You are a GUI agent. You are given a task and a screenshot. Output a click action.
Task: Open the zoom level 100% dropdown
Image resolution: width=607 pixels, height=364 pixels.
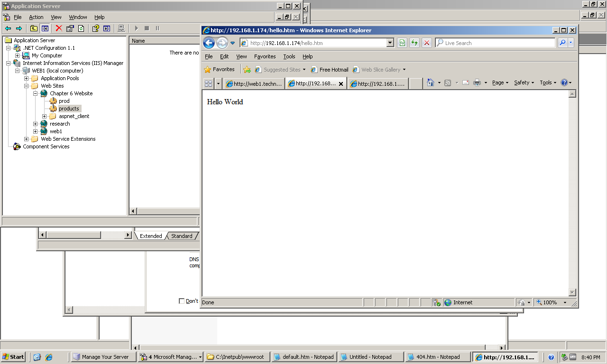click(564, 302)
